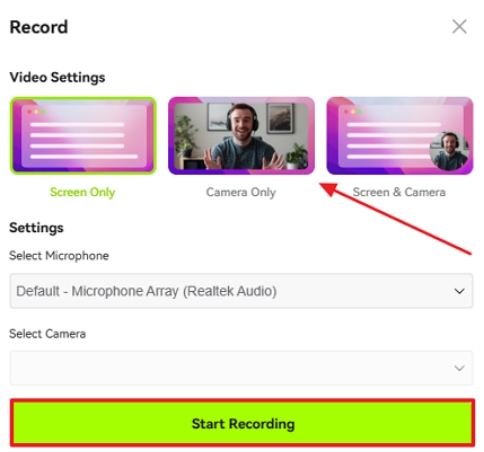Start Recording with the green button
The image size is (484, 452).
pos(242,423)
